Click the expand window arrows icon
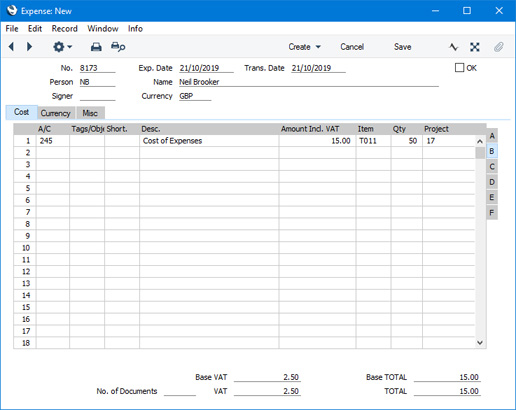516x410 pixels. [x=475, y=47]
